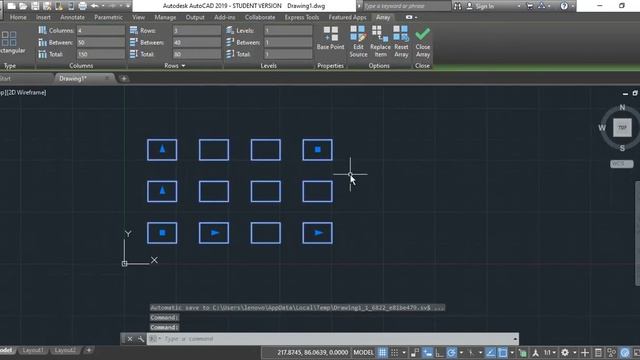Open the Home ribbon tab
Screen dimensions: 640x360
point(18,17)
